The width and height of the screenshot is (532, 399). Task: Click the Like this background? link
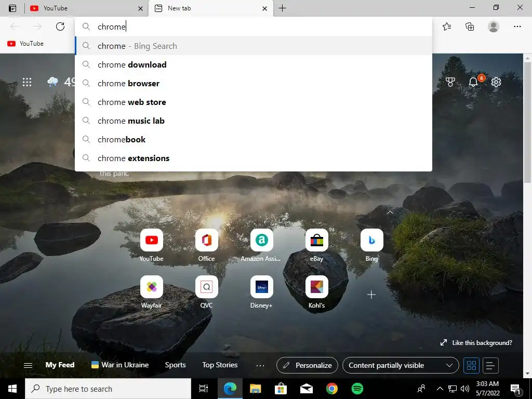[x=476, y=343]
